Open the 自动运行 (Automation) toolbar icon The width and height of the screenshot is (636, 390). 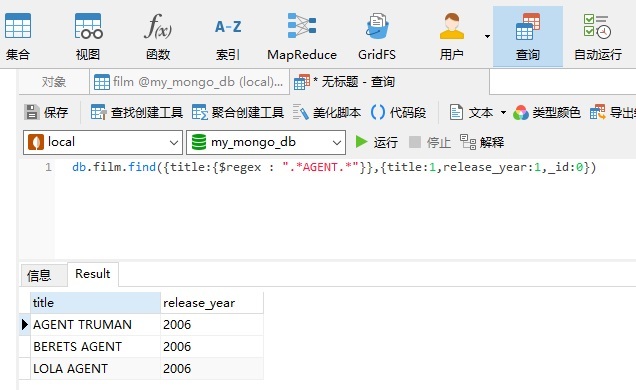598,36
